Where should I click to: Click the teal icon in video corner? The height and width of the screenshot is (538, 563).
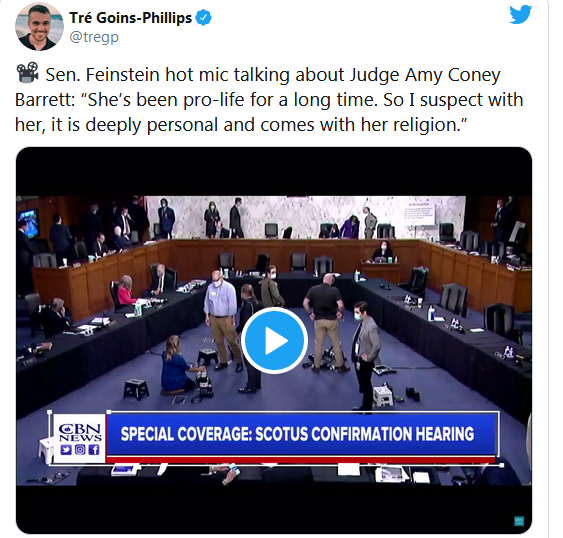[x=519, y=521]
